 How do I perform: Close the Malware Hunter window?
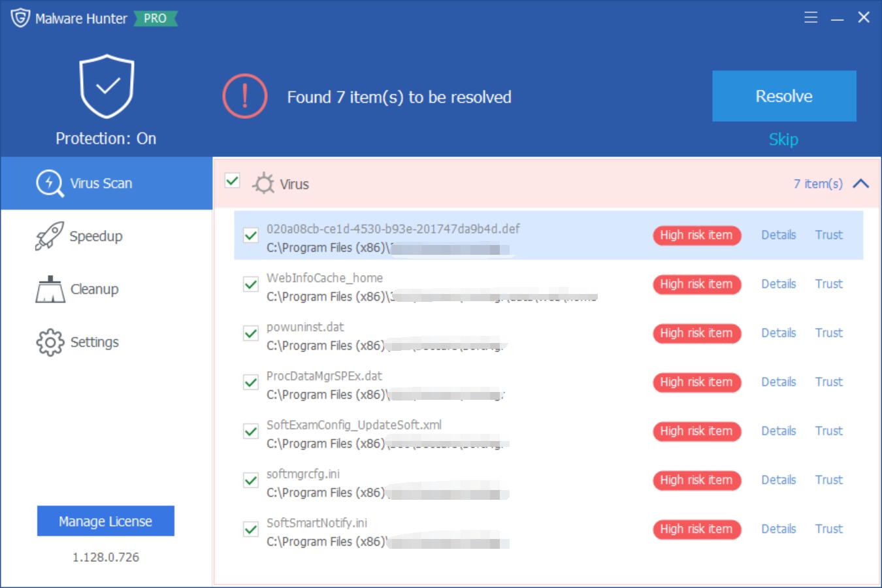864,18
